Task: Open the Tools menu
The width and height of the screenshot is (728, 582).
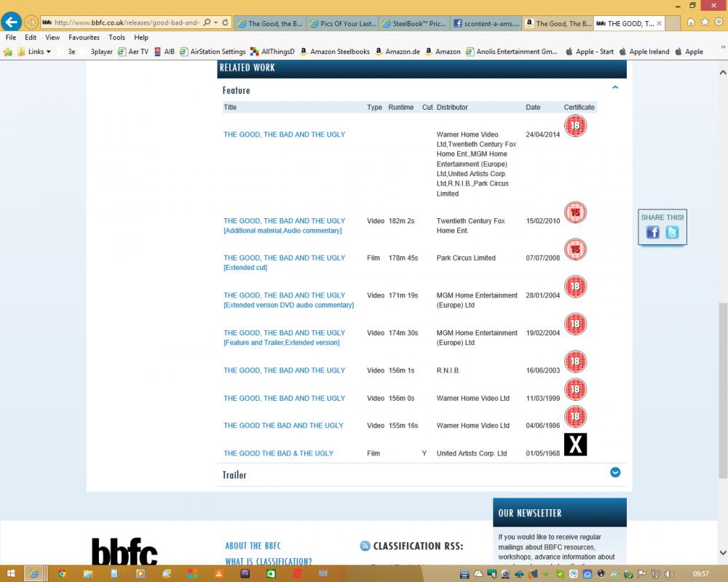Action: [117, 38]
